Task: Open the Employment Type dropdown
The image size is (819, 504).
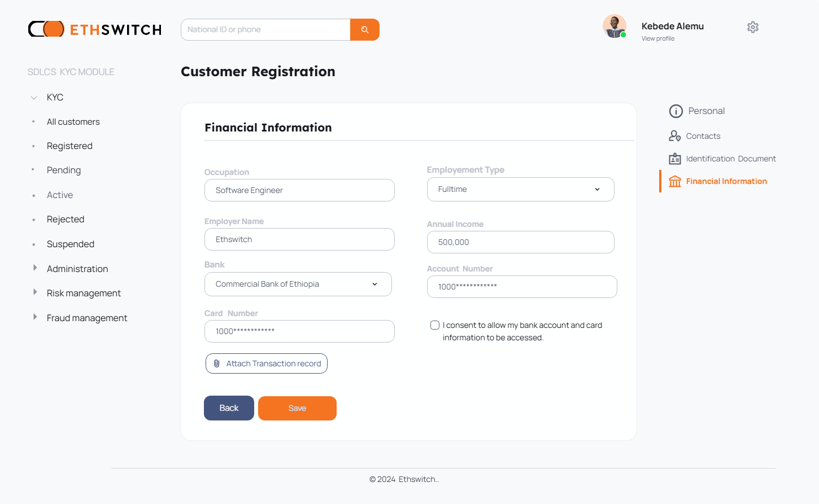Action: (520, 189)
